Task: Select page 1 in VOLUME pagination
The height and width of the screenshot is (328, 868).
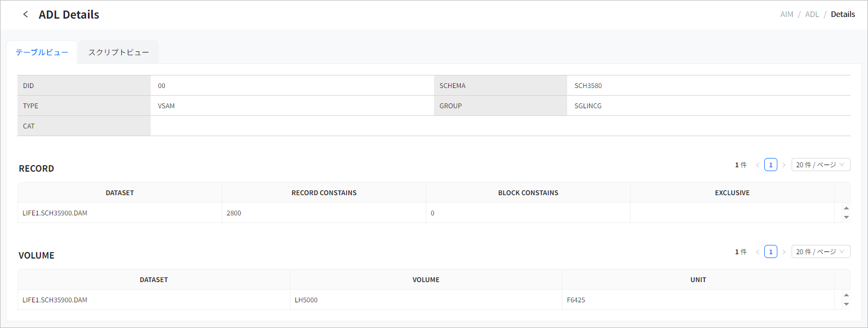Action: tap(771, 252)
